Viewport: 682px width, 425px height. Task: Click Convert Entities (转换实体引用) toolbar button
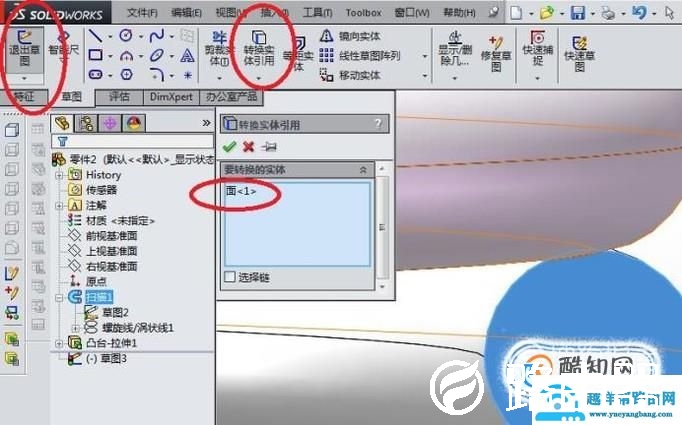(259, 49)
